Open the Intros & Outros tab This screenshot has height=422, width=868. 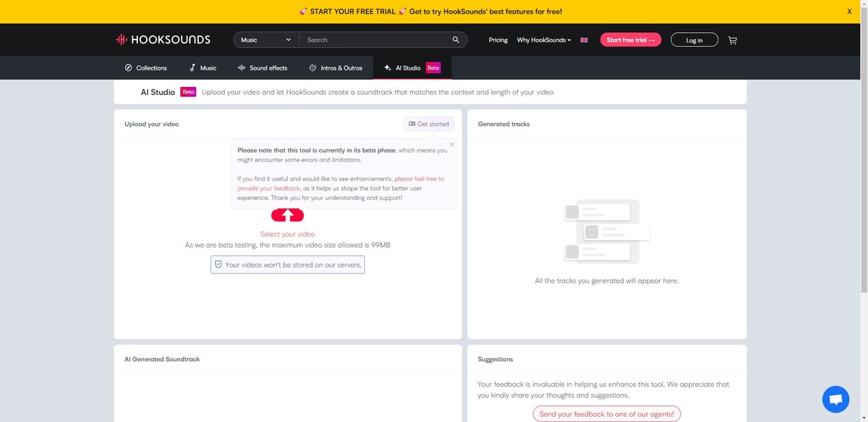(x=336, y=68)
